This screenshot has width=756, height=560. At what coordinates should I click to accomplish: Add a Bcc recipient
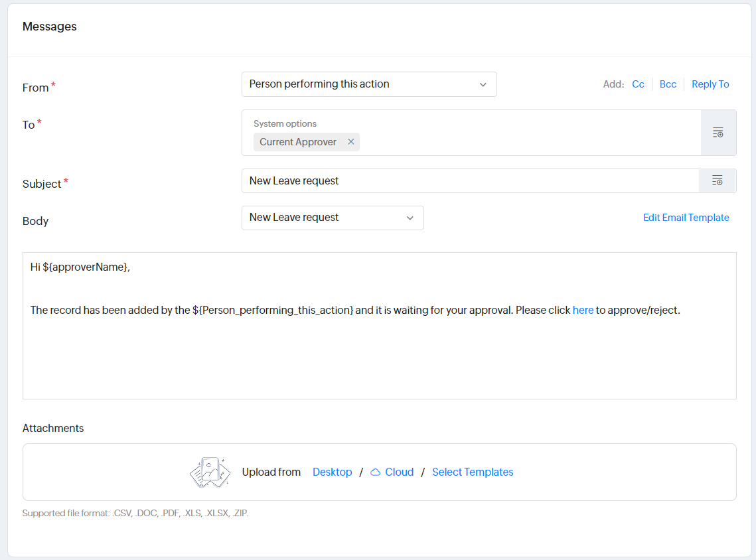click(x=668, y=84)
